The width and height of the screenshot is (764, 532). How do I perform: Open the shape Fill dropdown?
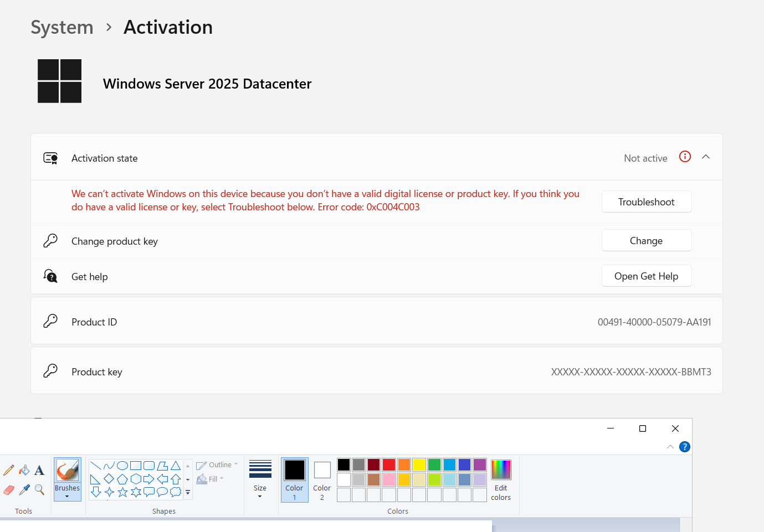(210, 479)
